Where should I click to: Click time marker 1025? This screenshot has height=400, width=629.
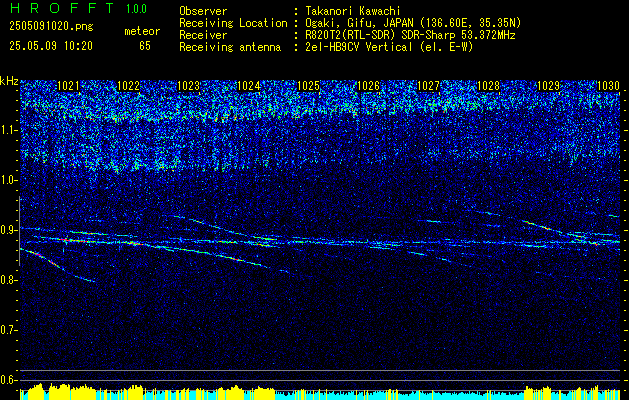point(308,85)
